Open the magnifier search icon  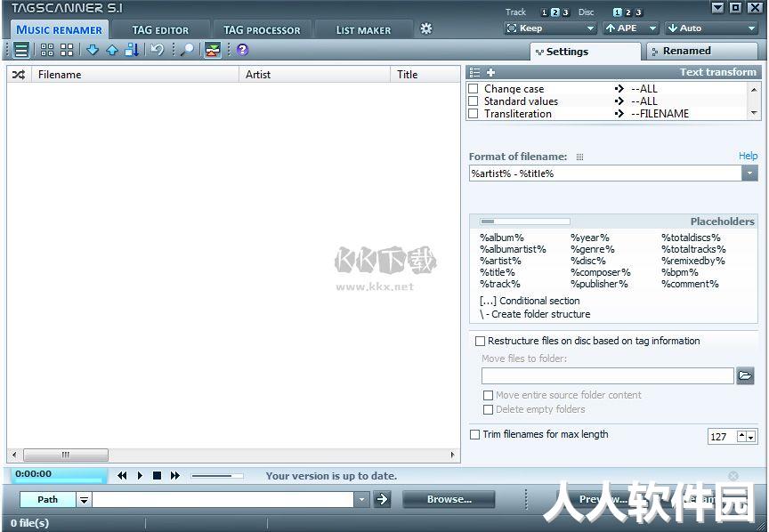187,50
